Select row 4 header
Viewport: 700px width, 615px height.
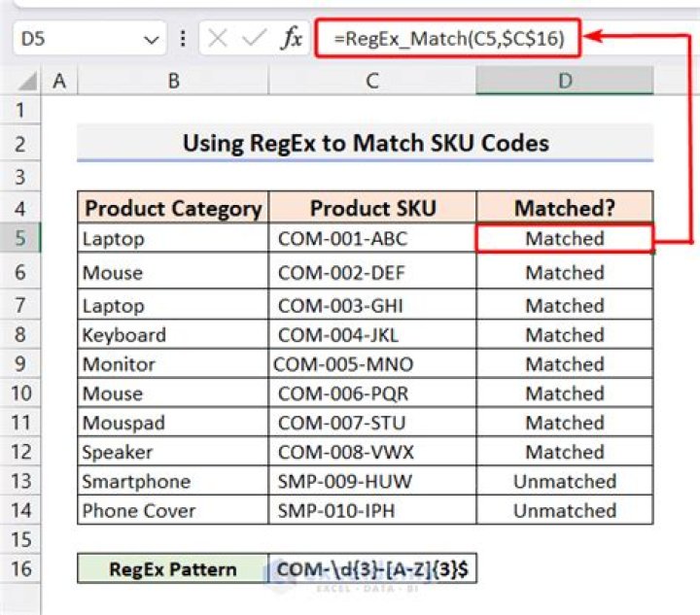[20, 208]
